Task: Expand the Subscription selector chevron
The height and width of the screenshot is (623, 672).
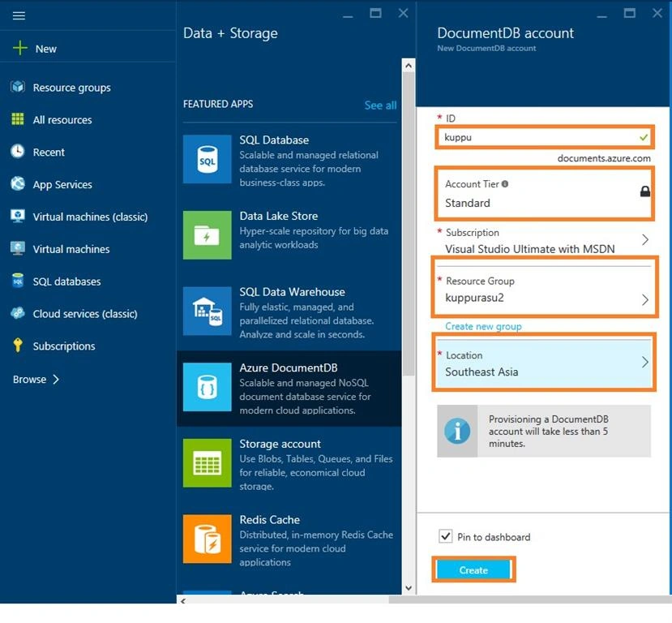Action: click(644, 239)
